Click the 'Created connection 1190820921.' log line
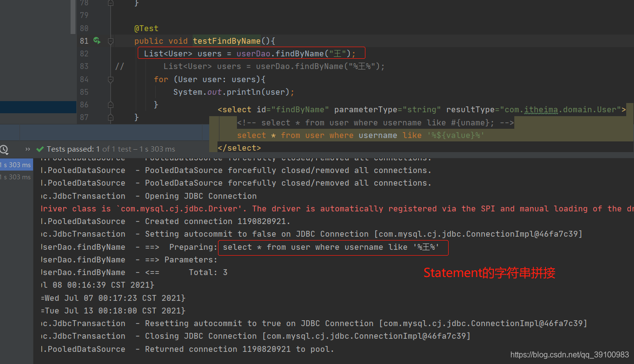 click(x=165, y=221)
